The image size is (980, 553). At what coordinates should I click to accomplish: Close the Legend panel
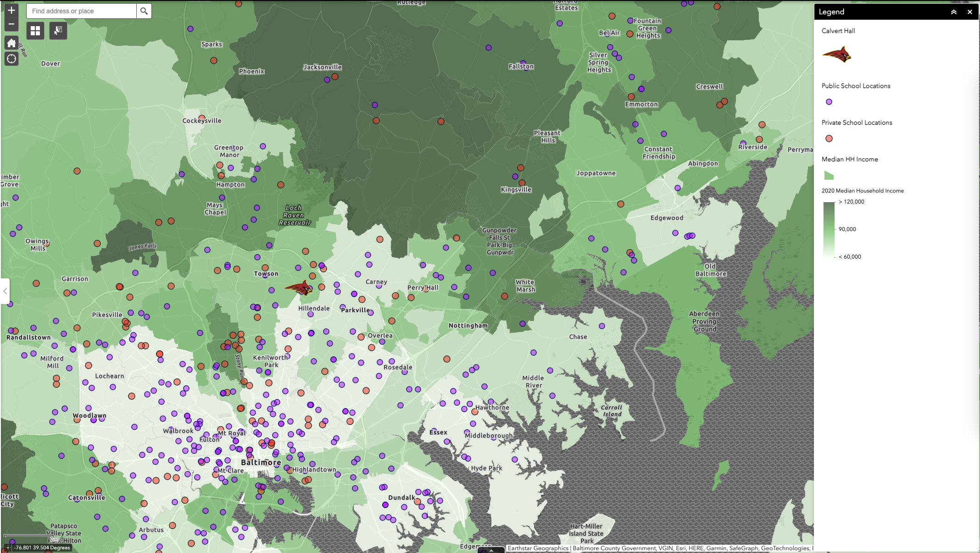tap(970, 12)
